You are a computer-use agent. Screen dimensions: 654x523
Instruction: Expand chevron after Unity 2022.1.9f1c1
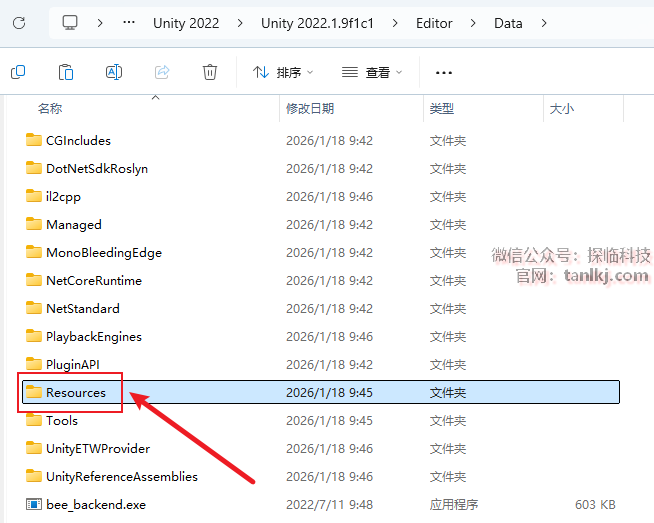coord(395,23)
